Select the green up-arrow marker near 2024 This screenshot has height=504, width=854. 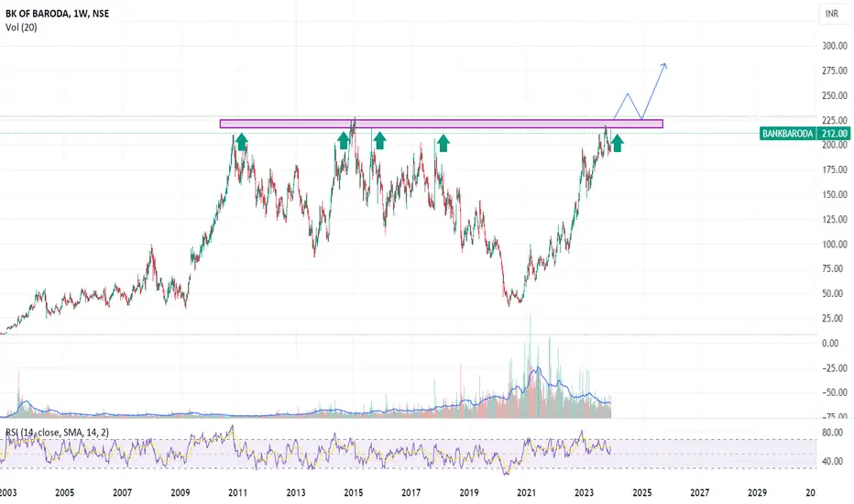pyautogui.click(x=617, y=143)
